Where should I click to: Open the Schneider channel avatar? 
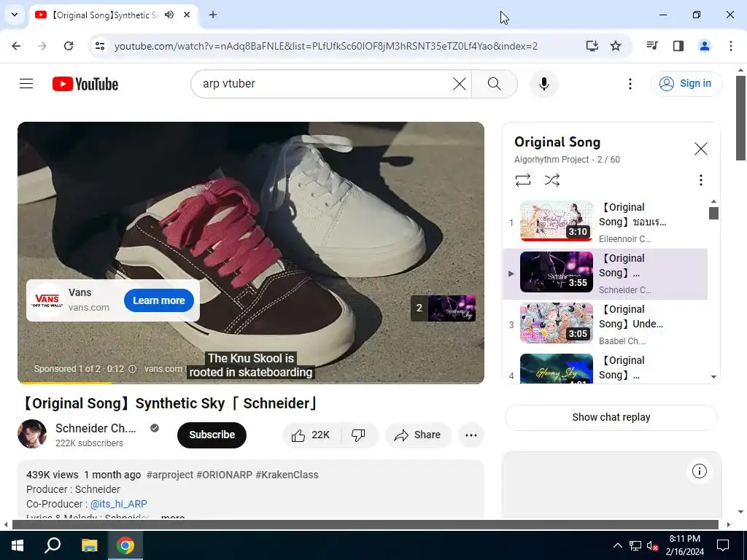point(32,434)
